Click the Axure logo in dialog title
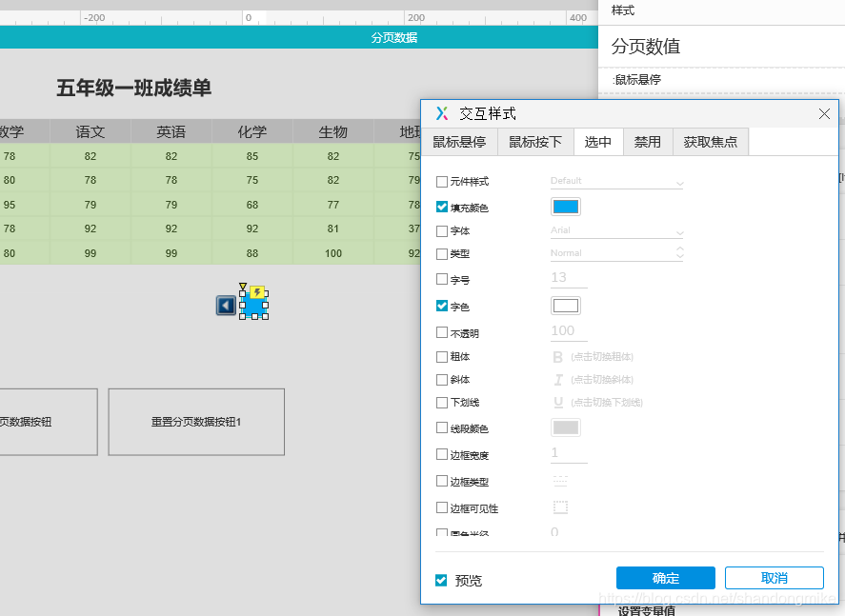 click(442, 113)
